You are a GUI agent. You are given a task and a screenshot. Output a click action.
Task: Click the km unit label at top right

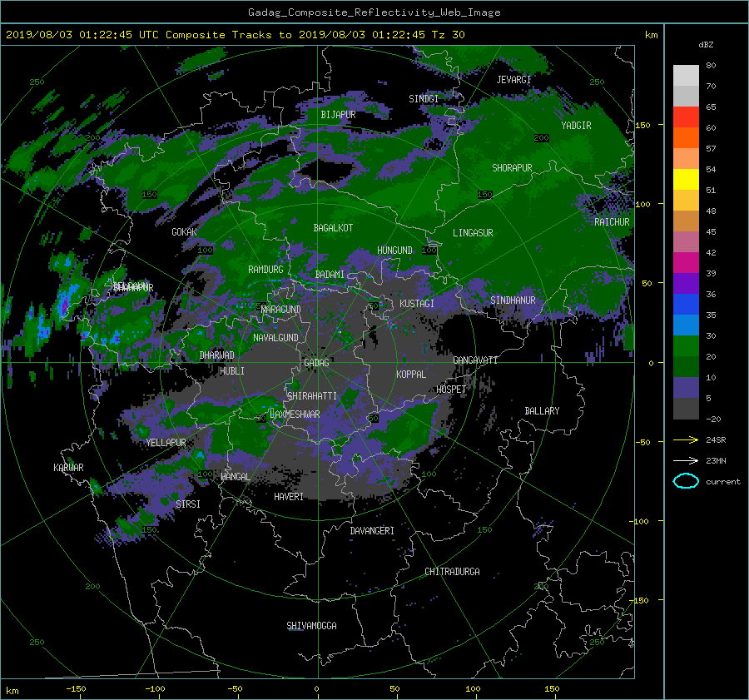click(x=651, y=35)
